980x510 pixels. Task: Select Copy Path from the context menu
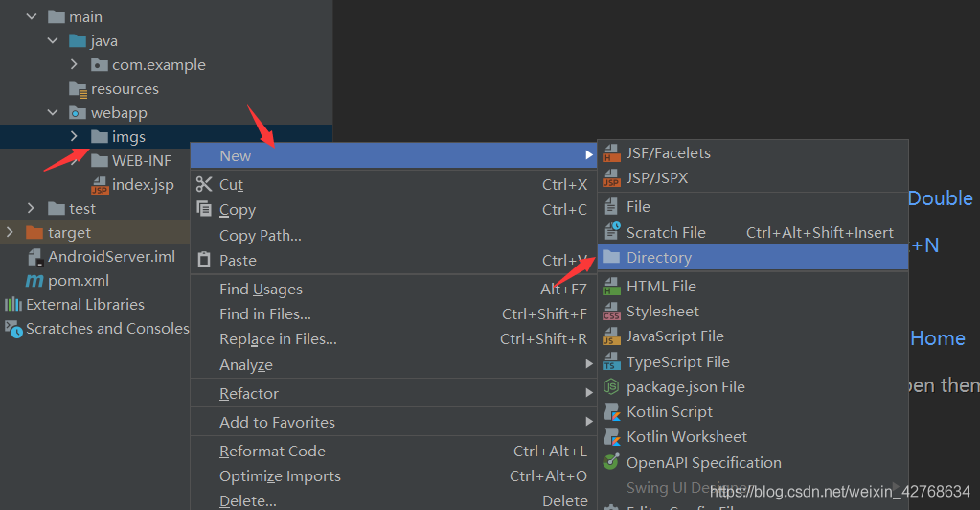pyautogui.click(x=261, y=236)
